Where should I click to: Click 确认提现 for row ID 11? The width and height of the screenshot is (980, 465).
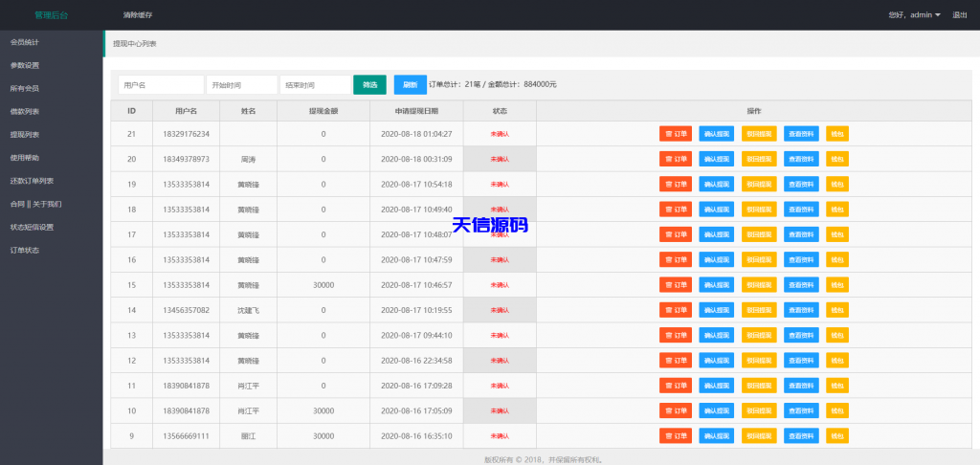716,386
